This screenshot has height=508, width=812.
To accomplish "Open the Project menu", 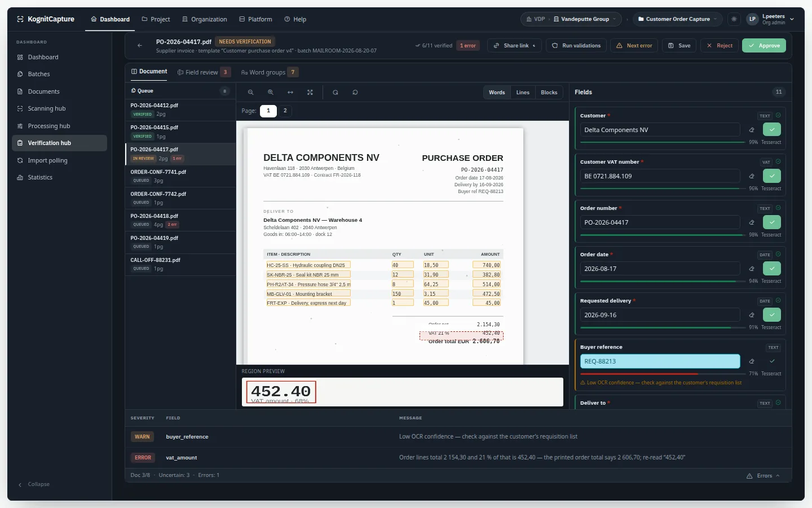I will tap(156, 19).
